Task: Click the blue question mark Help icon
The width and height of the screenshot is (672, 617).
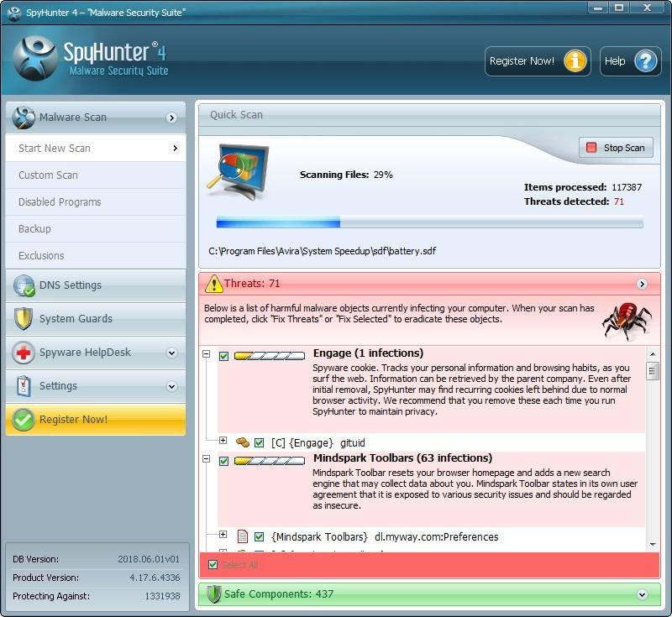Action: point(645,60)
